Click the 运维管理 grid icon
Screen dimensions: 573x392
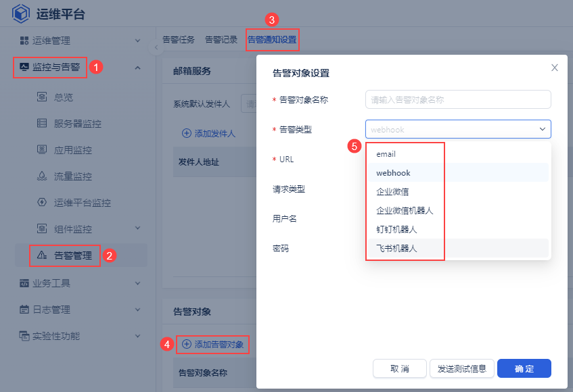(x=24, y=41)
